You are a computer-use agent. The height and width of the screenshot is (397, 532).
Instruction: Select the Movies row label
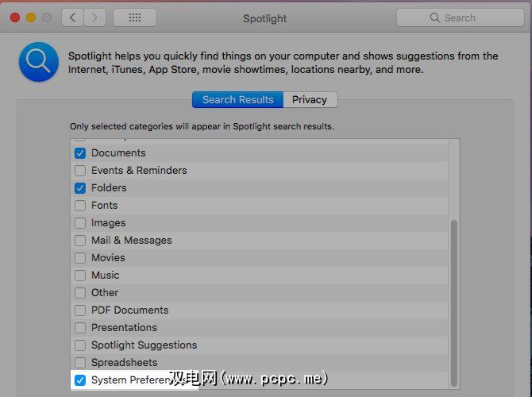click(108, 258)
